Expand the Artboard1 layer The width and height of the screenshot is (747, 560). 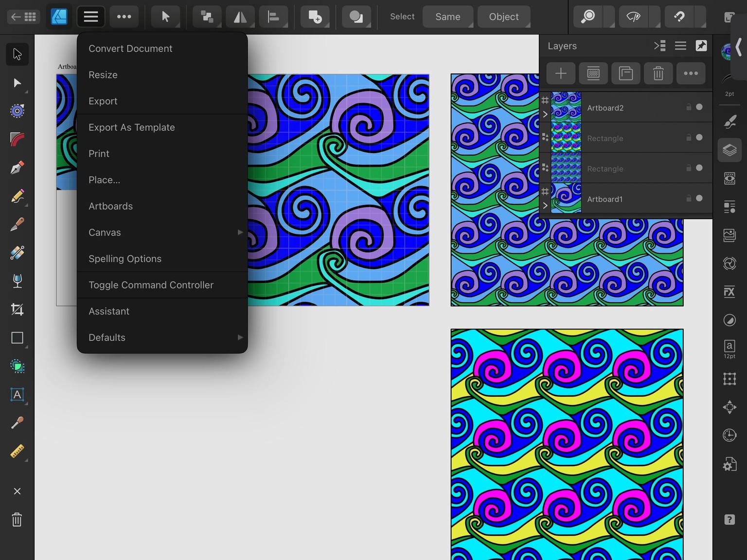pos(545,206)
